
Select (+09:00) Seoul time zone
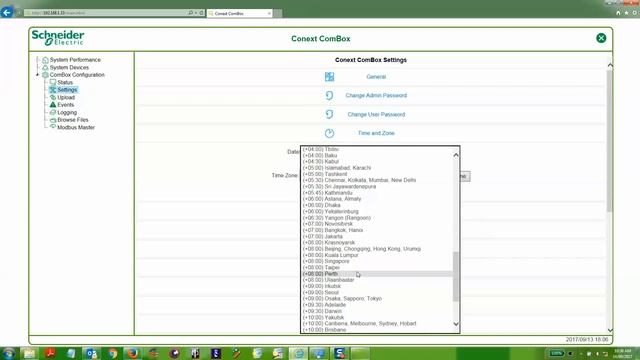tap(377, 293)
